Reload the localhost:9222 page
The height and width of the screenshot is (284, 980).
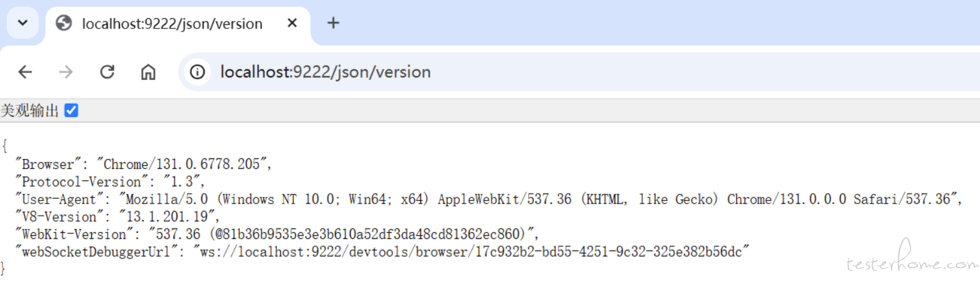click(x=107, y=72)
